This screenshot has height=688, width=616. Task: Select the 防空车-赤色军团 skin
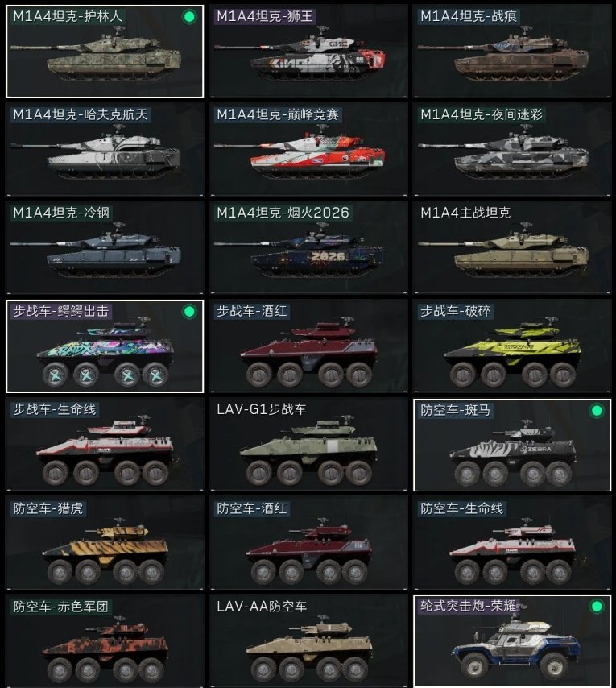click(x=105, y=641)
